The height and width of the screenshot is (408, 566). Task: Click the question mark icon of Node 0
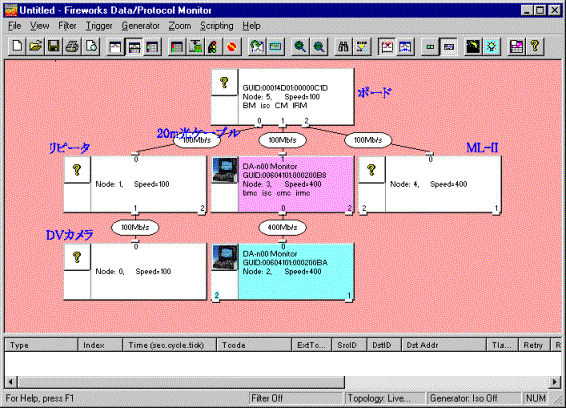click(77, 257)
